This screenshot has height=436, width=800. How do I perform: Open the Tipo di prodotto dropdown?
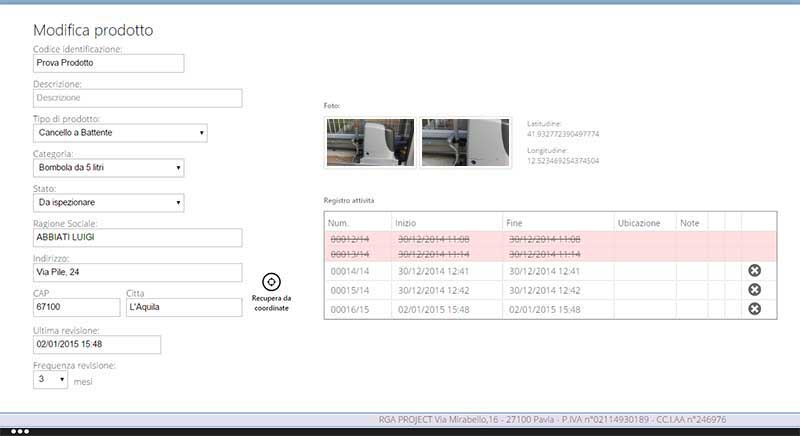coord(121,133)
